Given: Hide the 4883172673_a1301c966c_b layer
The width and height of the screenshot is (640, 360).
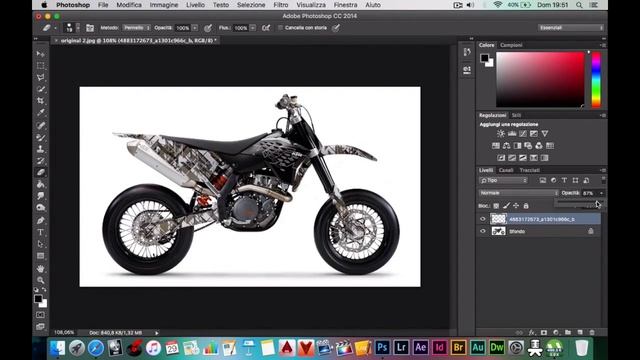Looking at the screenshot, I should [483, 219].
